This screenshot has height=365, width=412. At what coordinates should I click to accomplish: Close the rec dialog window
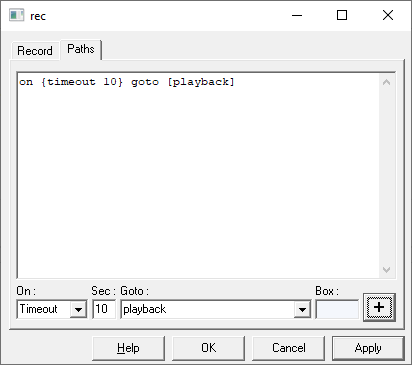pos(388,15)
